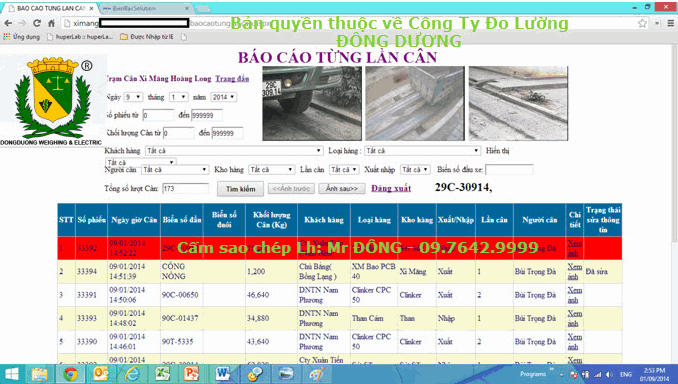Viewport: 678px width, 384px height.
Task: Click the Ảnh sau>> button
Action: tap(342, 189)
